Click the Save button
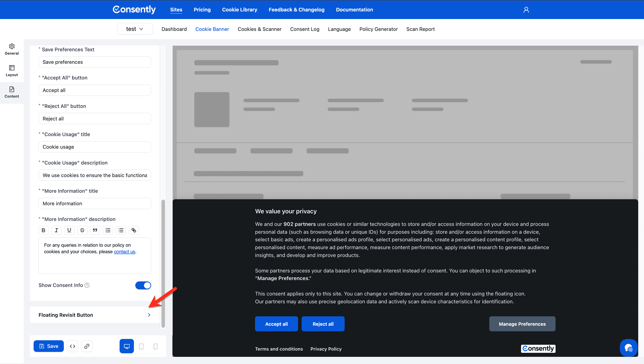Image resolution: width=644 pixels, height=364 pixels. 49,346
